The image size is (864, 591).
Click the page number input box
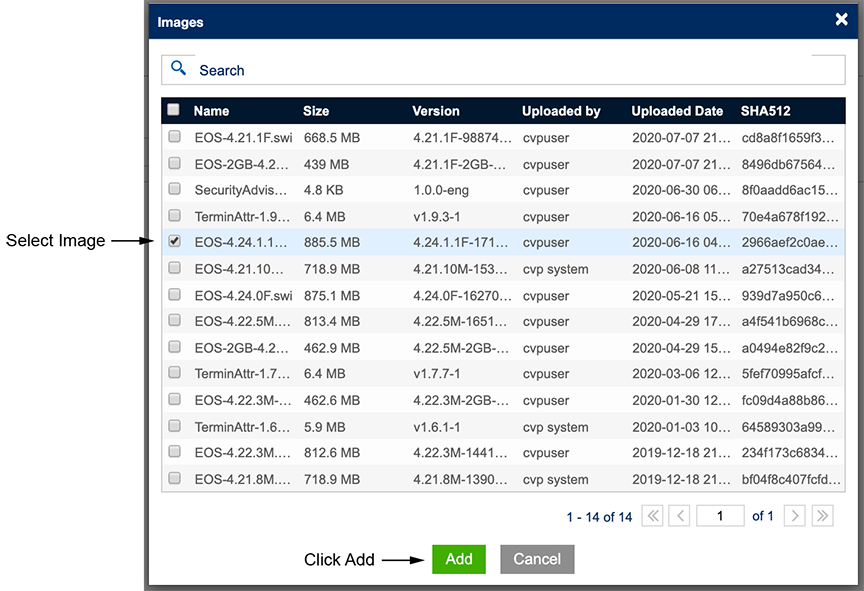pyautogui.click(x=720, y=516)
